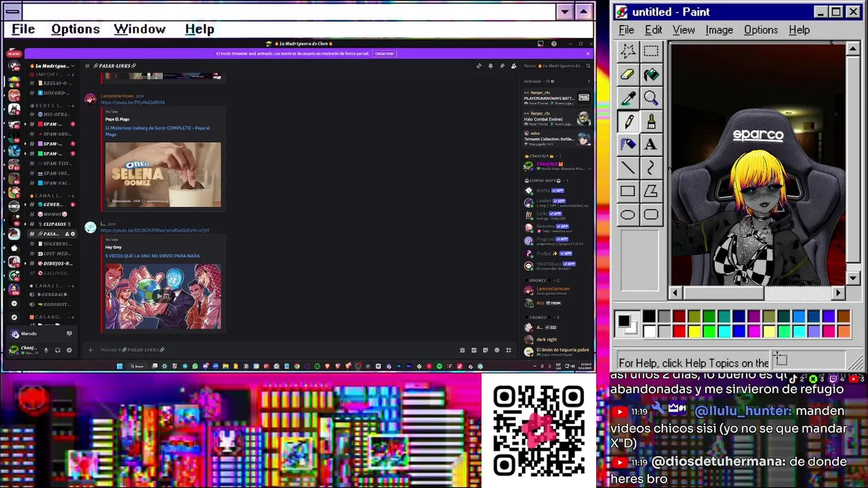
Task: Toggle Discord microphone mute
Action: pyautogui.click(x=46, y=350)
